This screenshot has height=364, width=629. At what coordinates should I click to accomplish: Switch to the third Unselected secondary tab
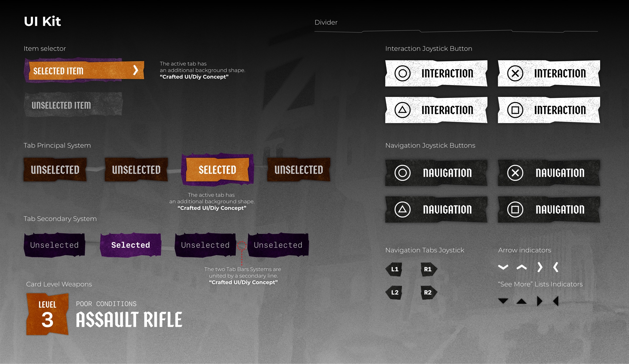(205, 245)
